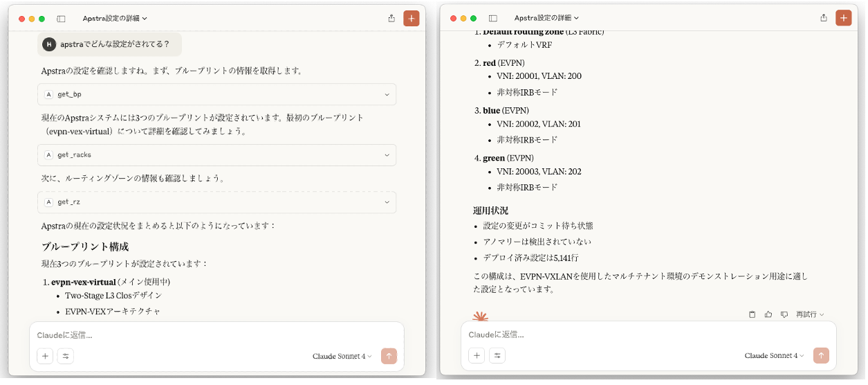This screenshot has width=868, height=385.
Task: Open the attachment plus button in the left window
Action: click(x=46, y=356)
